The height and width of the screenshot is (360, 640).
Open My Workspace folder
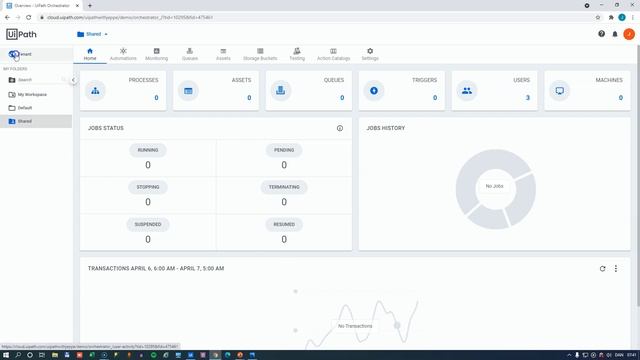point(36,95)
